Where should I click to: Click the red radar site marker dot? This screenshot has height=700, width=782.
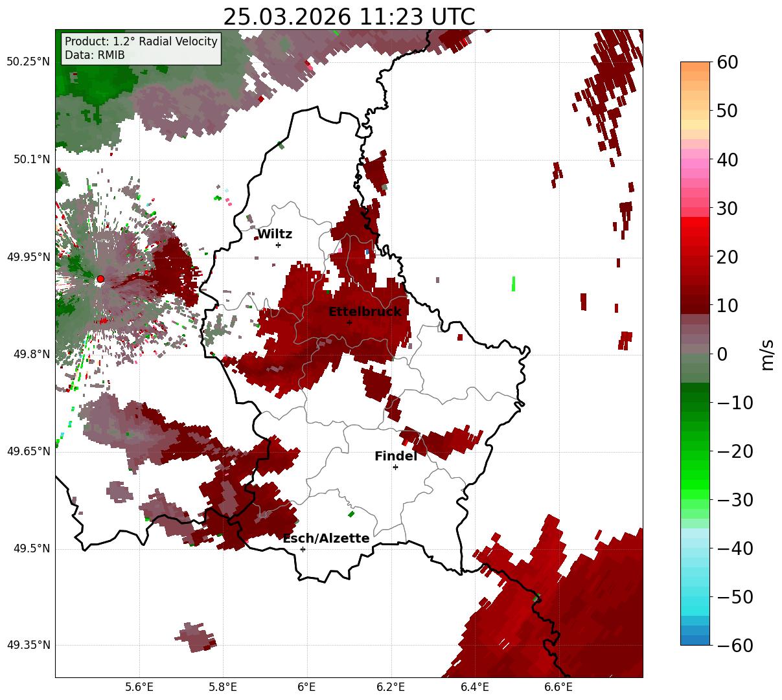(100, 279)
